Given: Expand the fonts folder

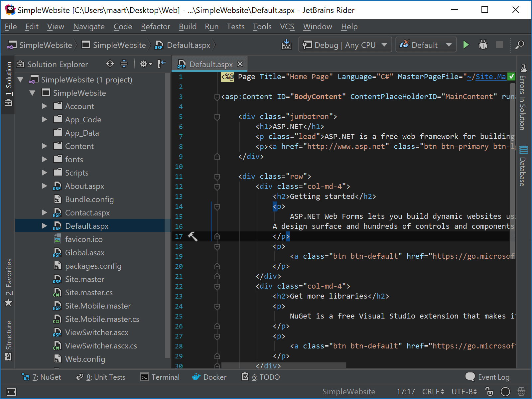Looking at the screenshot, I should point(45,159).
